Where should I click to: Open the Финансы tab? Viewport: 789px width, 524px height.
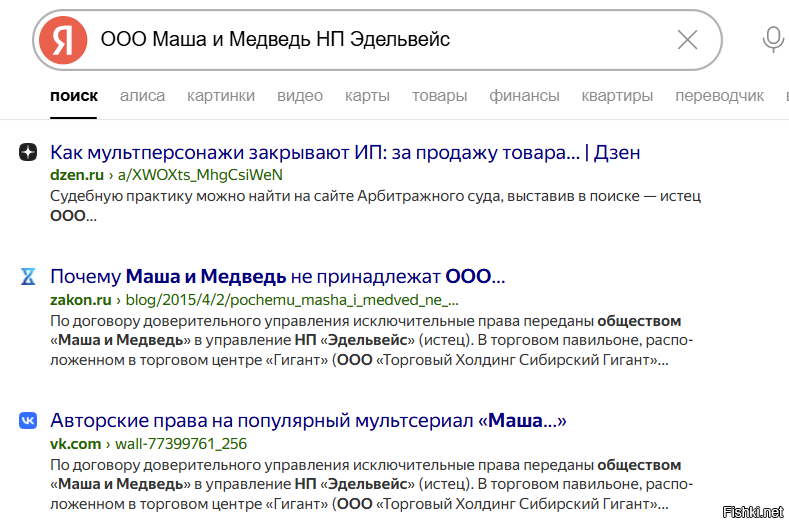click(524, 96)
